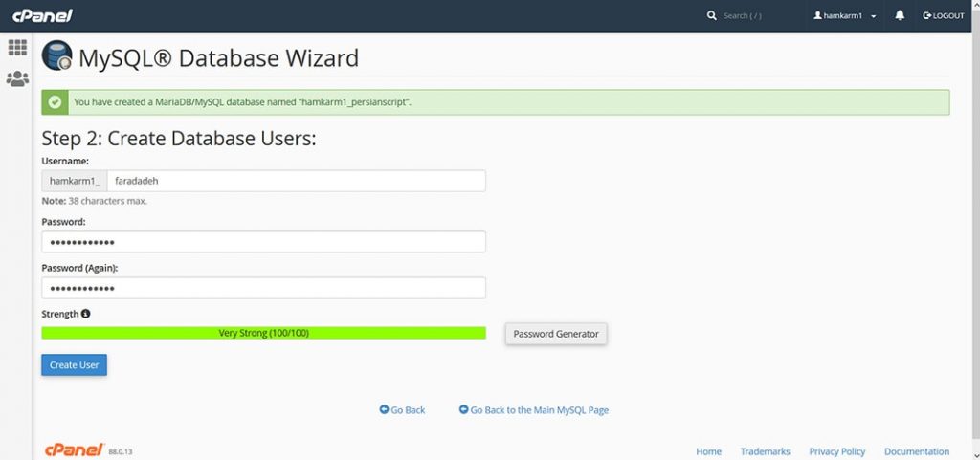This screenshot has width=980, height=460.
Task: Click the database created success message text
Action: click(242, 101)
